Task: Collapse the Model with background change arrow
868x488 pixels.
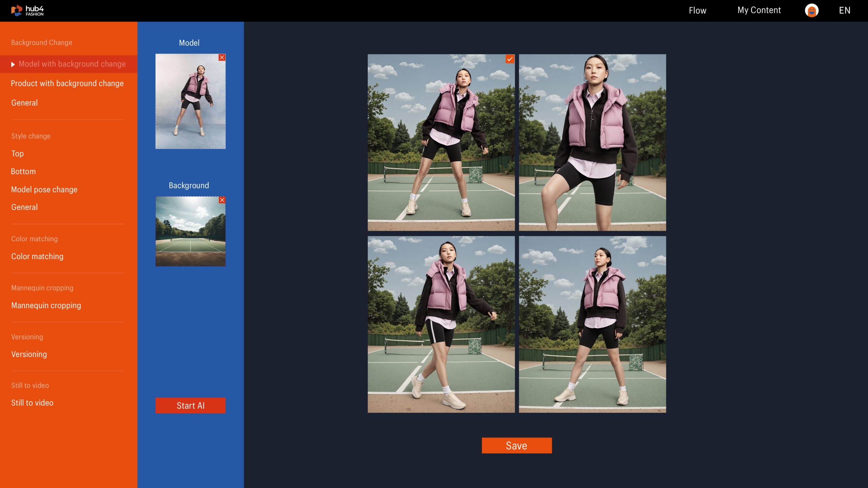Action: (13, 64)
